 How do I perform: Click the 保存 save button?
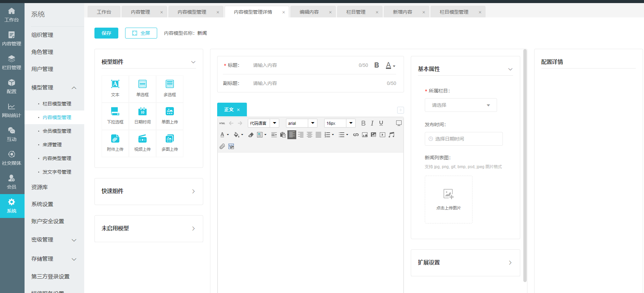(x=106, y=33)
